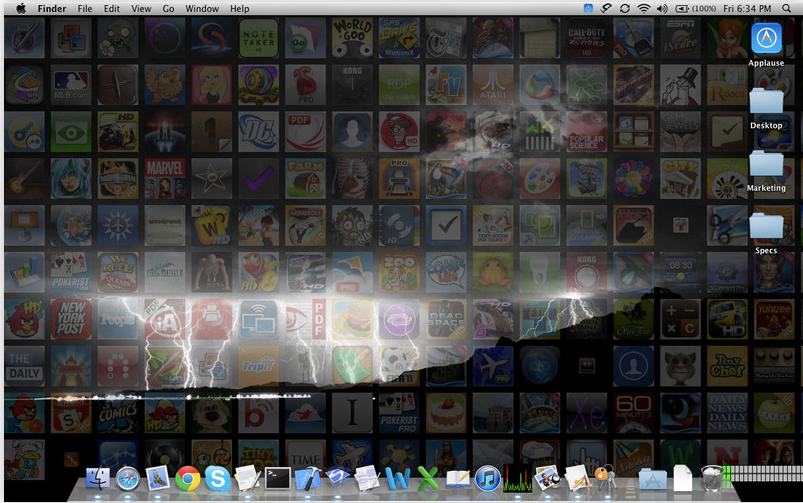Image resolution: width=803 pixels, height=503 pixels.
Task: Launch Terminal from the Dock
Action: (278, 478)
